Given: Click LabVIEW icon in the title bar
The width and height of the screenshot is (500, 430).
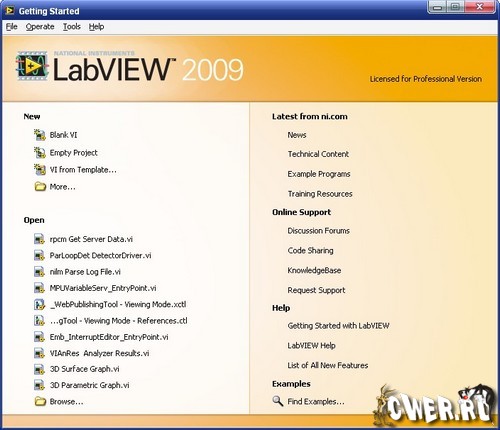Looking at the screenshot, I should tap(10, 11).
